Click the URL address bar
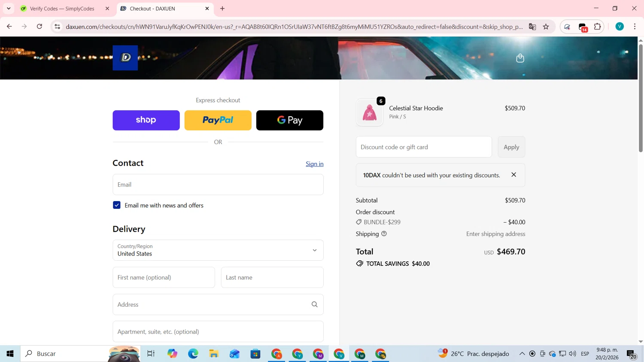Viewport: 644px width, 362px height. click(294, 27)
